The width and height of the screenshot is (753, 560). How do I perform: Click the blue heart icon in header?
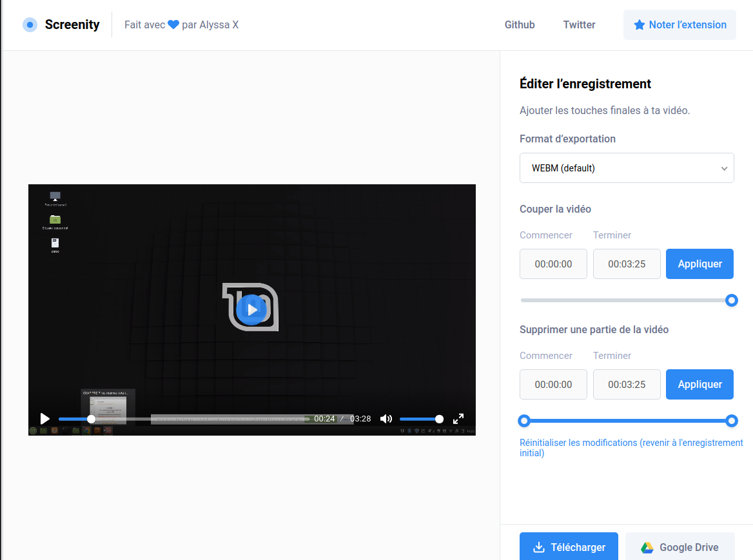[x=173, y=24]
